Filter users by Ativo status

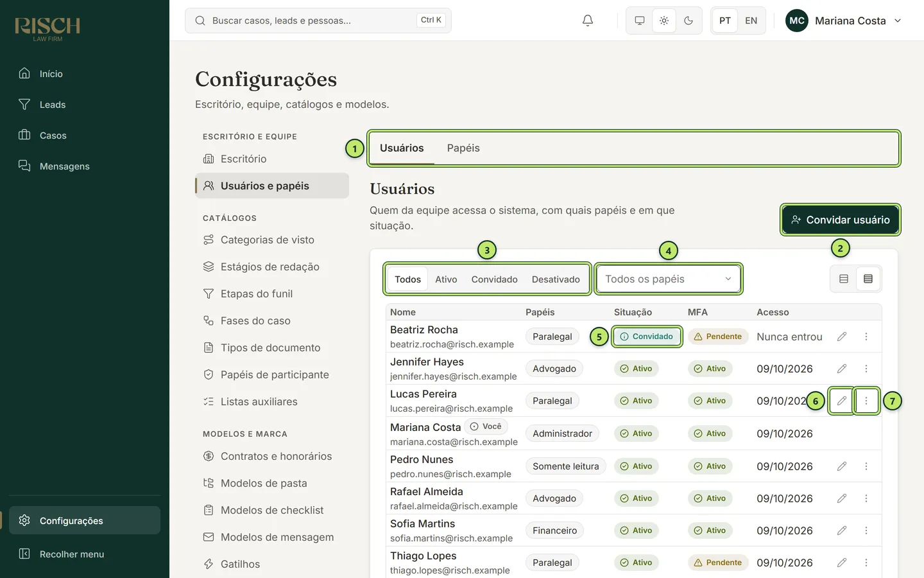(446, 279)
